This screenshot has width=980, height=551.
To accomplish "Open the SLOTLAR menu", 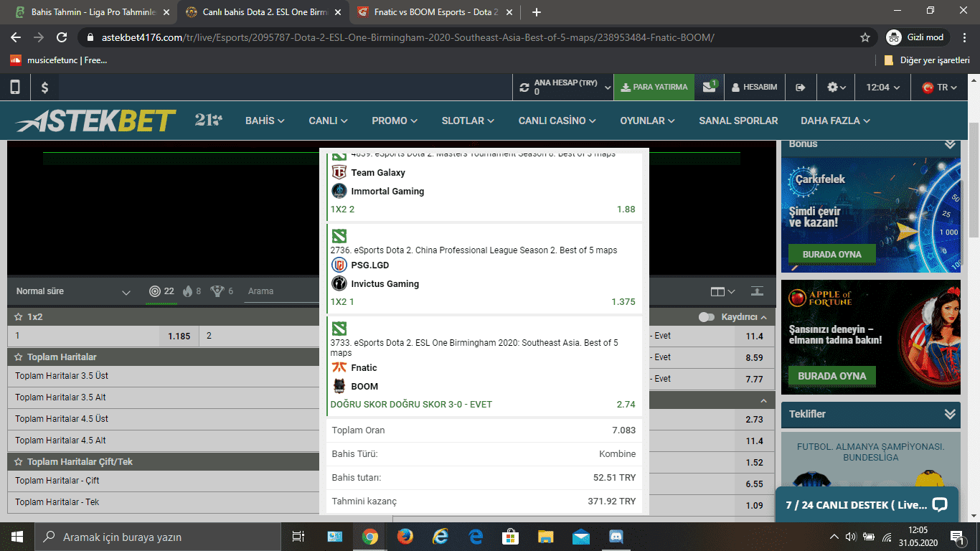I will pos(468,121).
